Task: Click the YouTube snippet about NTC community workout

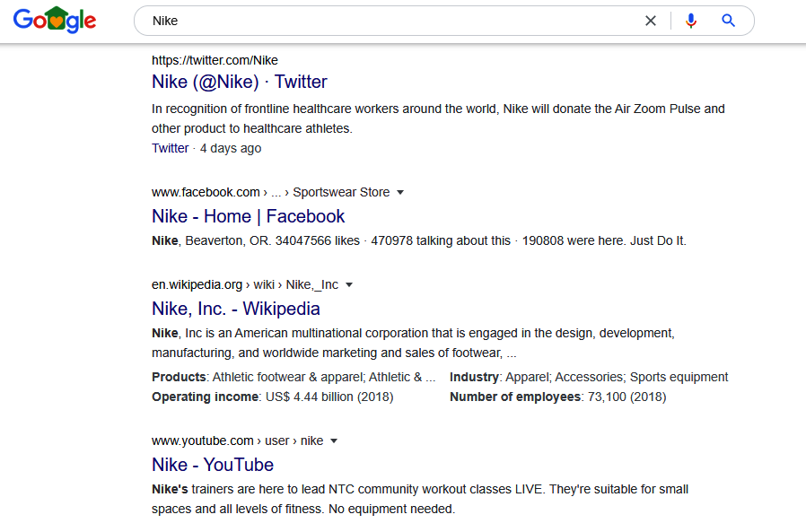Action: (419, 499)
